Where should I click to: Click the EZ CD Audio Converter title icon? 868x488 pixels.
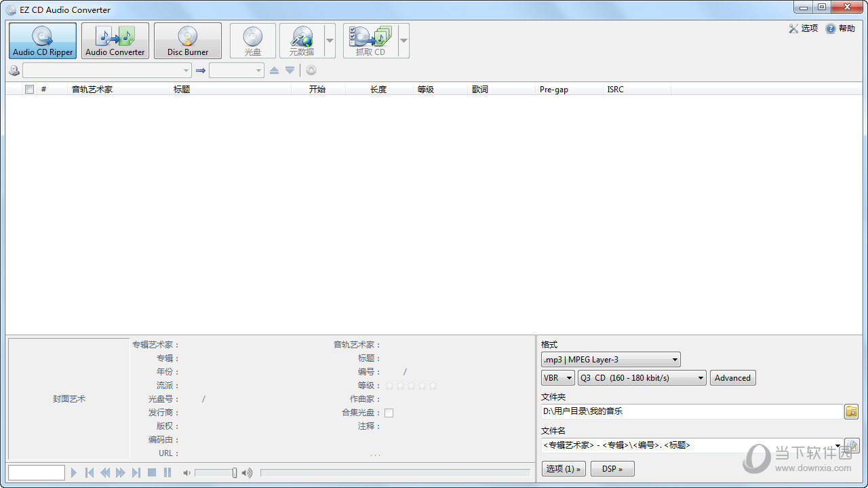click(11, 10)
